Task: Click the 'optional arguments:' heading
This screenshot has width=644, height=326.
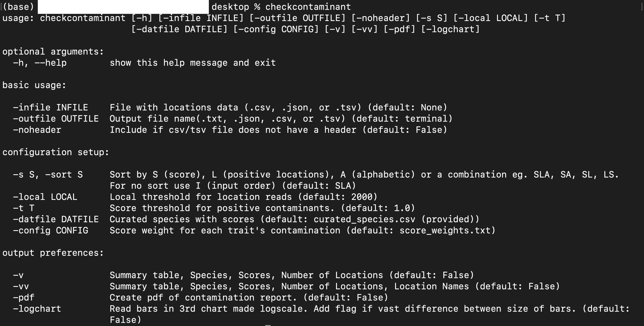Action: tap(53, 52)
